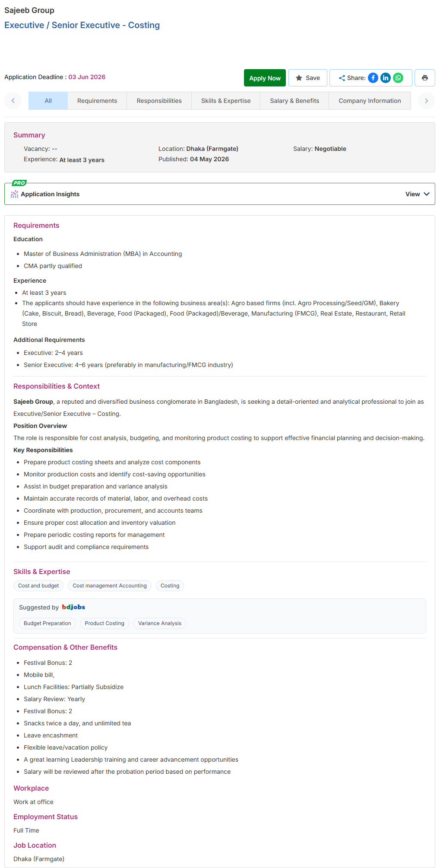The image size is (440, 868).
Task: Select the Product Costing suggested tag
Action: click(x=104, y=623)
